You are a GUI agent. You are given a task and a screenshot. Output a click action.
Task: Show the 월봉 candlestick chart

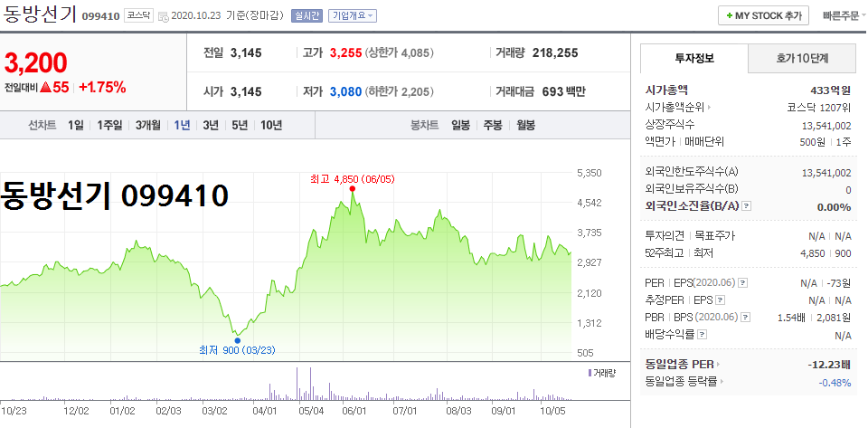(x=526, y=125)
